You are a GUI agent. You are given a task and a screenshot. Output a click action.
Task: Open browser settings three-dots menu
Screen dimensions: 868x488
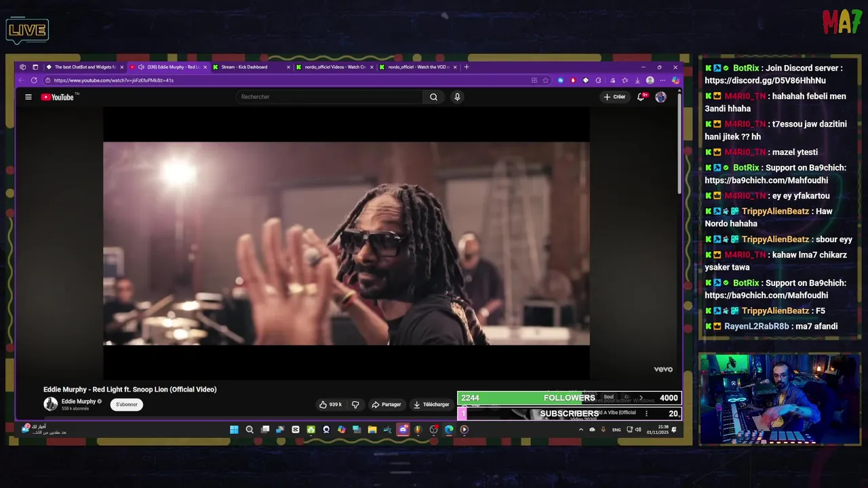click(663, 80)
